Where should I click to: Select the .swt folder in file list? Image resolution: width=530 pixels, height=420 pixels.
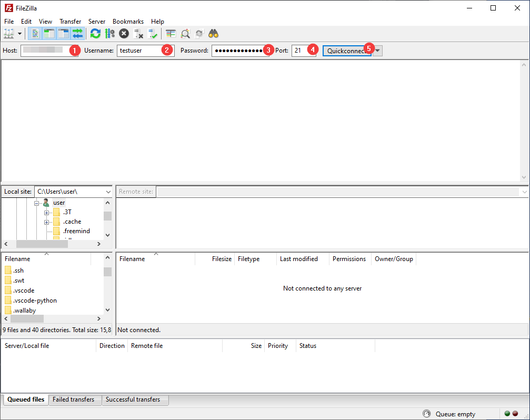pyautogui.click(x=19, y=281)
